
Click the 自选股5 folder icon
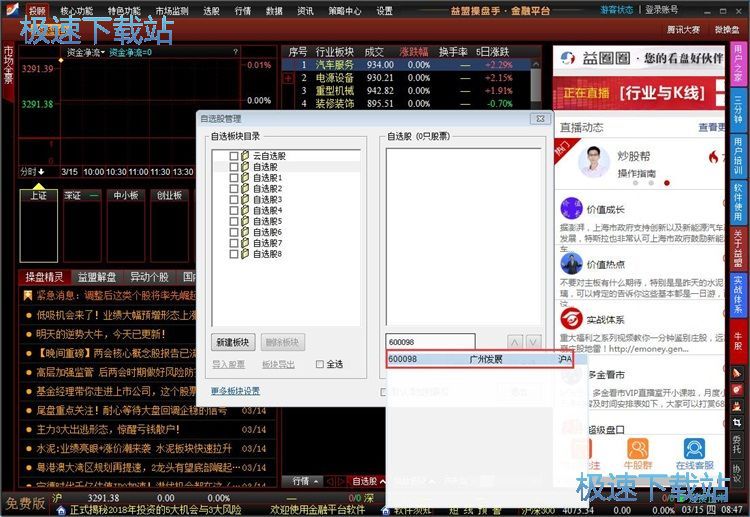pyautogui.click(x=245, y=221)
